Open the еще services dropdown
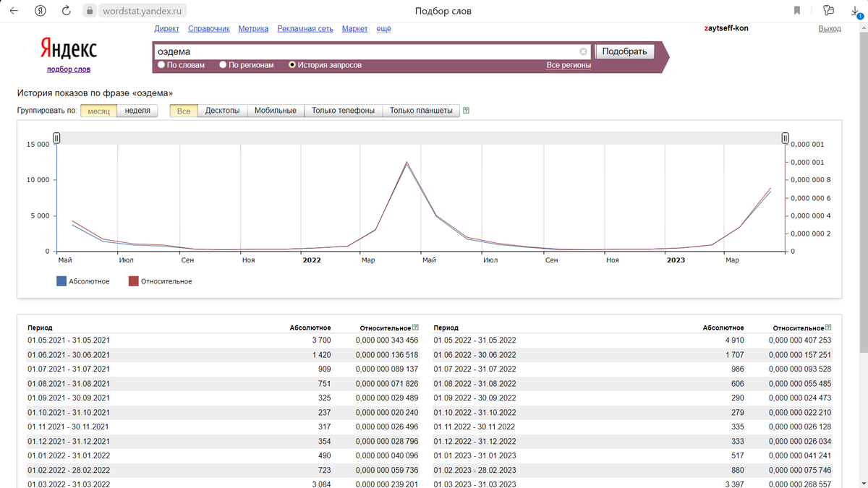Screen dimensions: 868x488 (383, 29)
